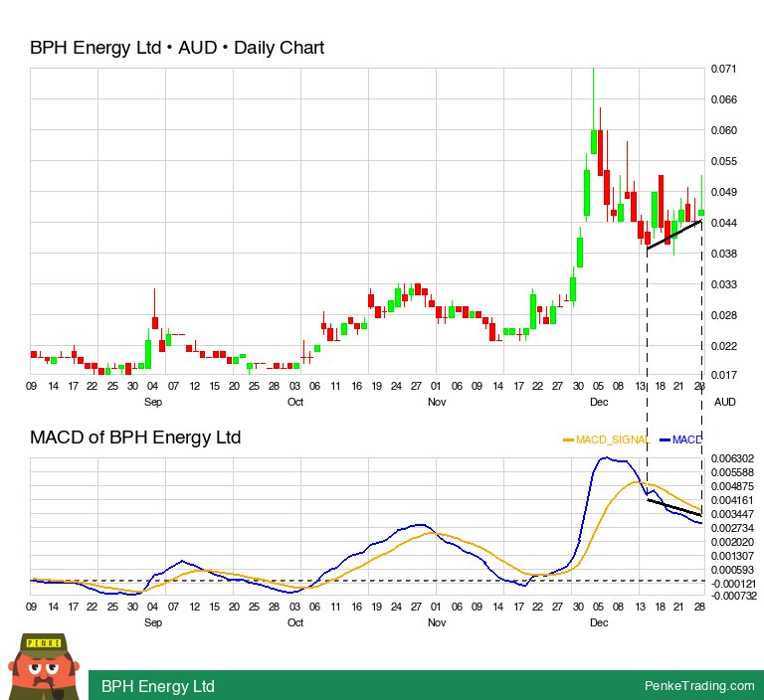Click the MACD peak near November 01
The width and height of the screenshot is (764, 700).
click(420, 525)
